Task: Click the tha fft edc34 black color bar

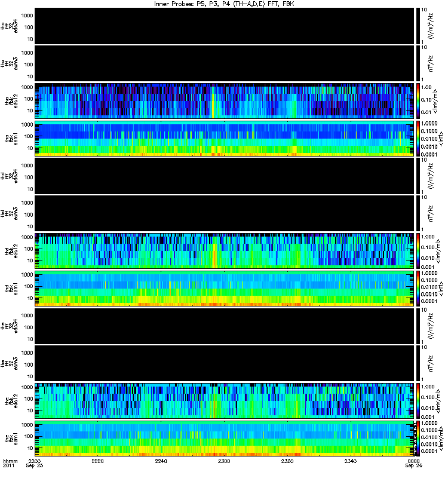Action: pyautogui.click(x=418, y=26)
